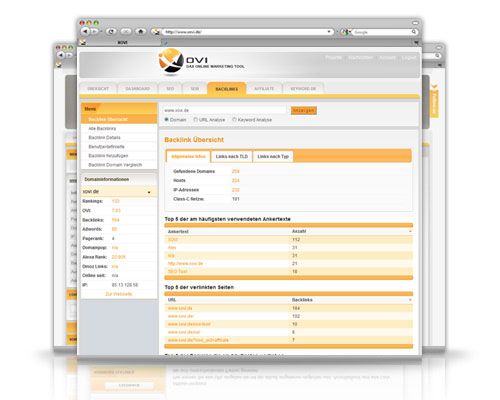Click the browser Back arrow button
Viewport: 500px width, 400px height.
[86, 31]
